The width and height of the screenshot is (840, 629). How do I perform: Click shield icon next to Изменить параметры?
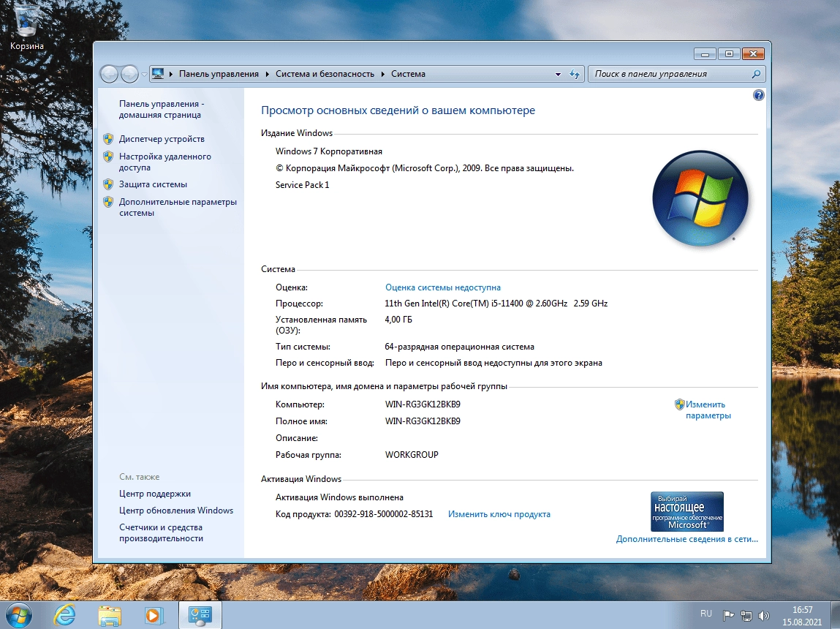pyautogui.click(x=679, y=404)
